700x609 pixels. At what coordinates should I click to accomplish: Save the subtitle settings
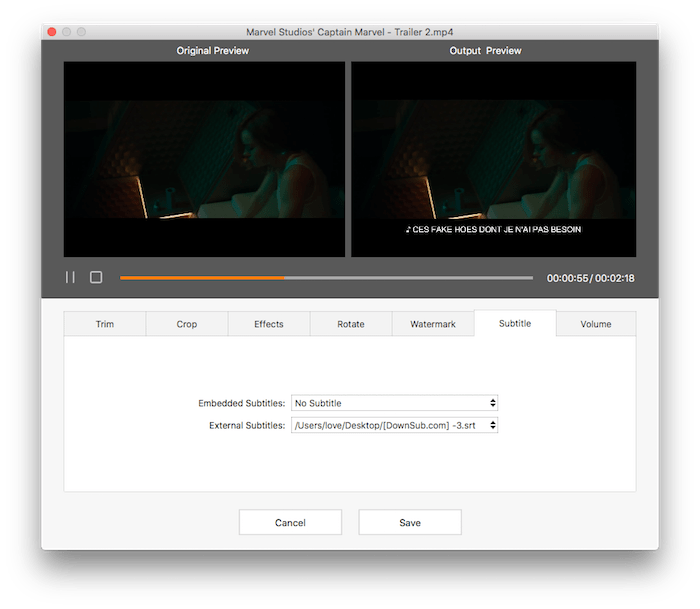[x=410, y=522]
